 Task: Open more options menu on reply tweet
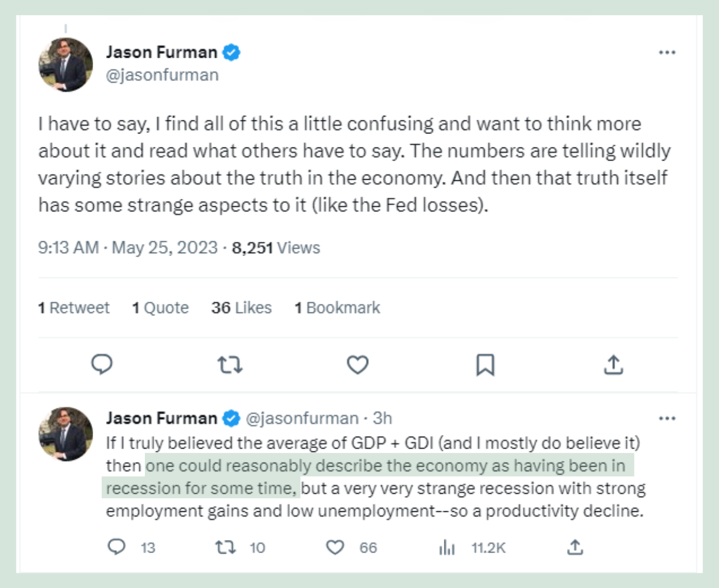point(667,419)
